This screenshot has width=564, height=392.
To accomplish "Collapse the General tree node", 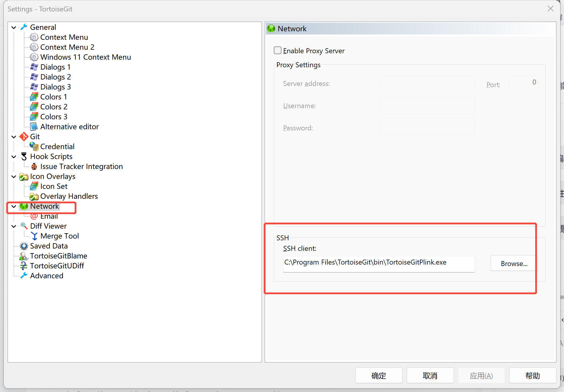I will pos(14,27).
